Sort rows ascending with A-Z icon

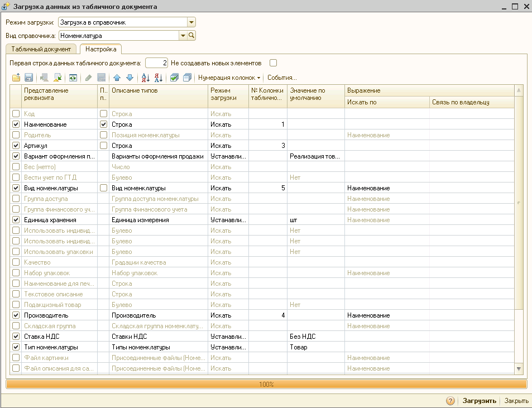click(145, 78)
